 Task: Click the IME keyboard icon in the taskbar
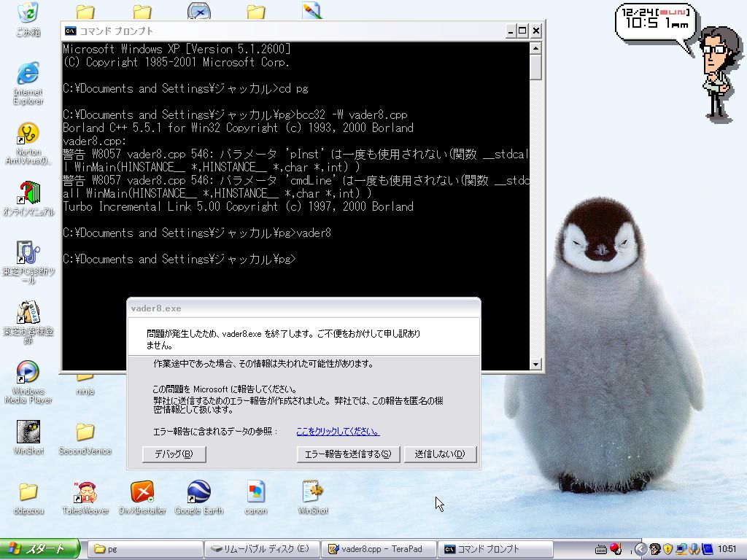pyautogui.click(x=601, y=549)
